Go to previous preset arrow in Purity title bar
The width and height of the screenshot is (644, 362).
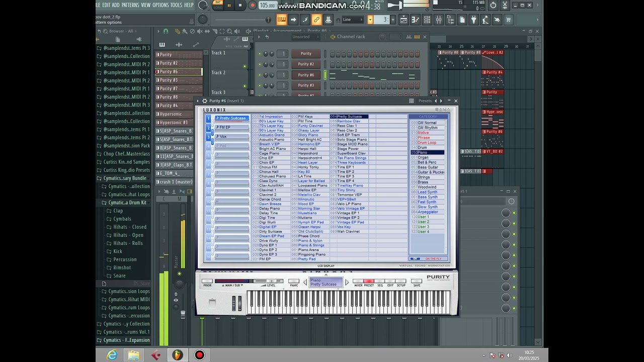point(436,101)
